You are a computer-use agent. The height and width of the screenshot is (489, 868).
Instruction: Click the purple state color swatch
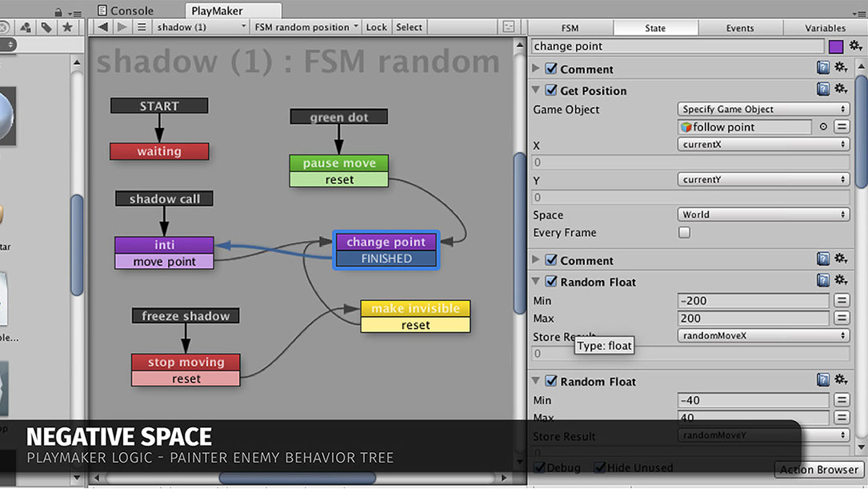[836, 47]
